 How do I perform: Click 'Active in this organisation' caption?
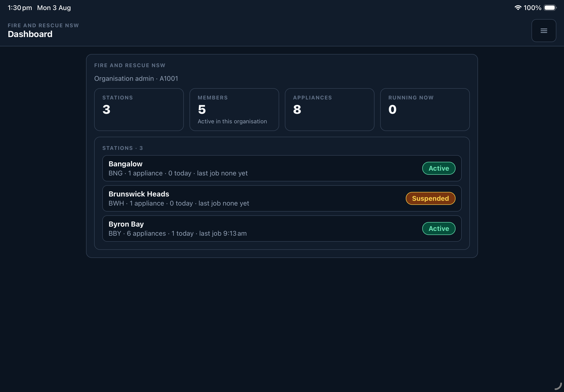pos(232,121)
